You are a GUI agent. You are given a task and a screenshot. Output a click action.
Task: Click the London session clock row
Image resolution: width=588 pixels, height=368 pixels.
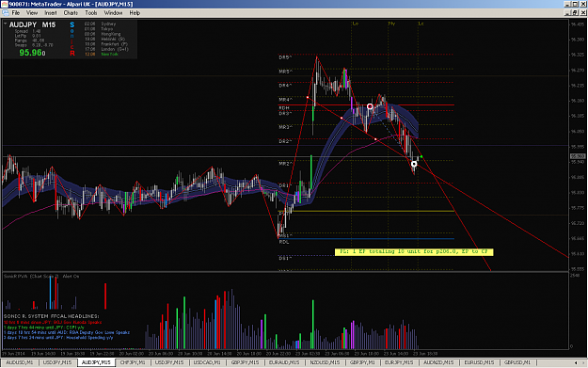coord(106,49)
